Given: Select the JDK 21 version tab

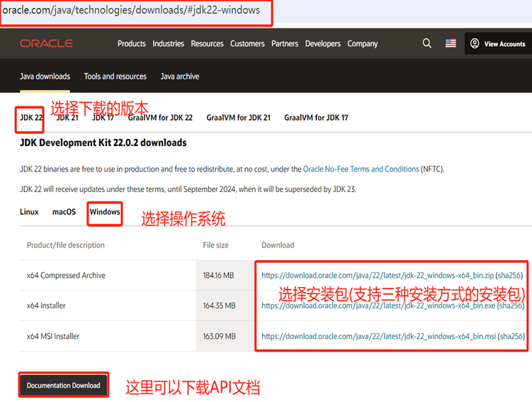Looking at the screenshot, I should click(x=67, y=118).
